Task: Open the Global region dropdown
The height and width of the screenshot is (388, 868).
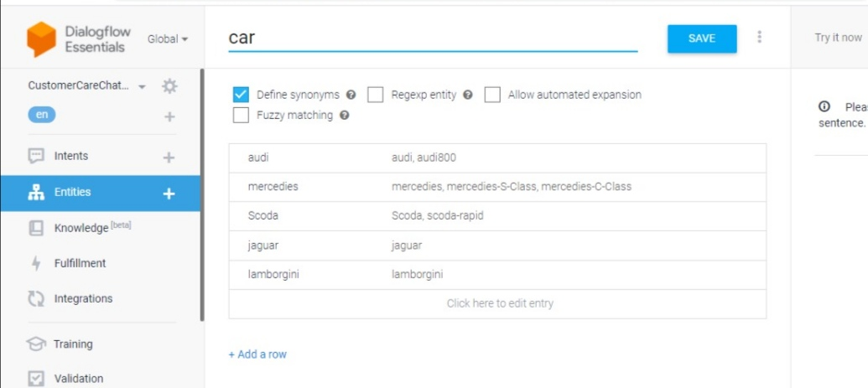Action: [168, 39]
